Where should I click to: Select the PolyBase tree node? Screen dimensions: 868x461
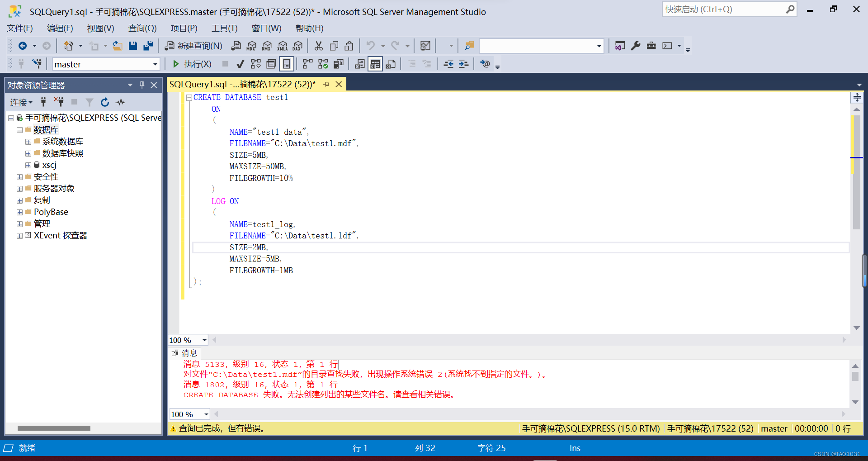point(51,212)
